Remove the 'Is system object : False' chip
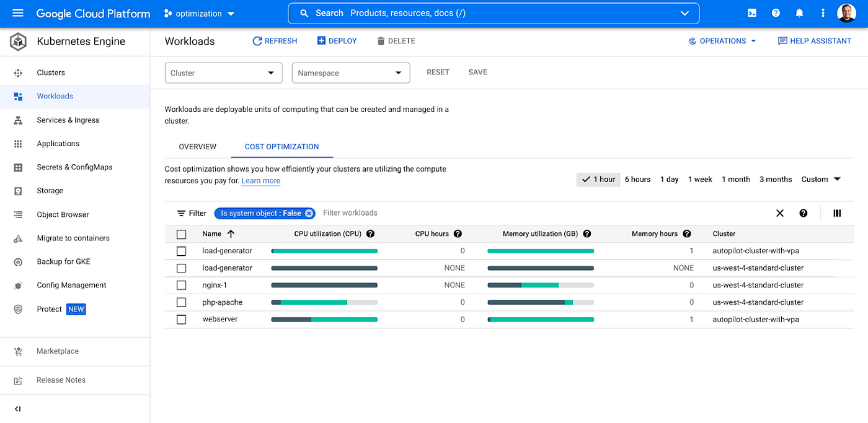 [309, 213]
